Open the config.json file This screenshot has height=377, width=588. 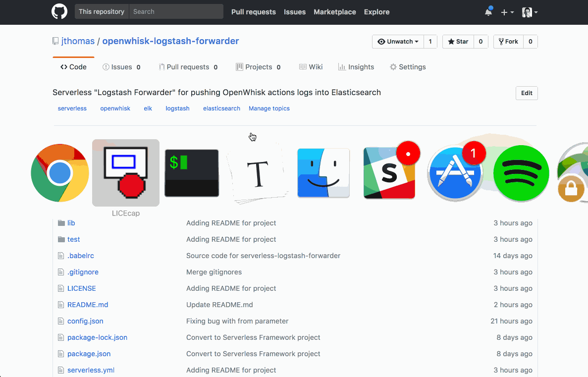pyautogui.click(x=86, y=321)
